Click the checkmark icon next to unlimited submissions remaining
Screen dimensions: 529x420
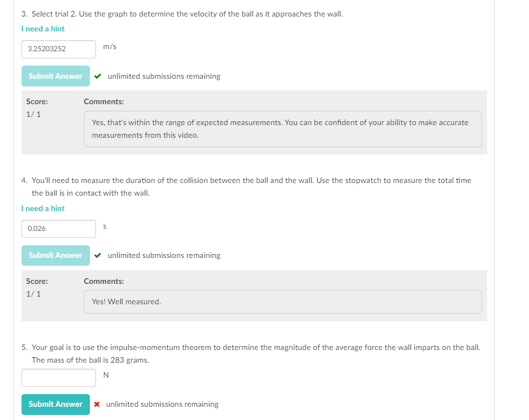pyautogui.click(x=98, y=76)
